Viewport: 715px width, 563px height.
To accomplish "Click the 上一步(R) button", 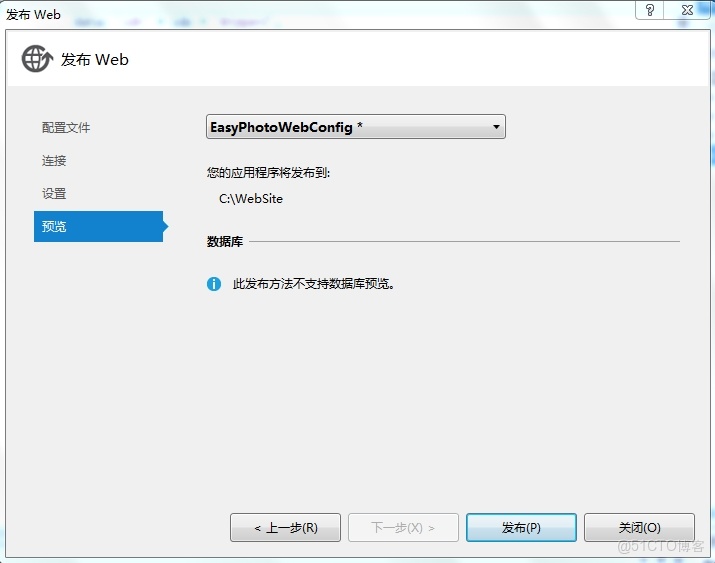I will [285, 528].
